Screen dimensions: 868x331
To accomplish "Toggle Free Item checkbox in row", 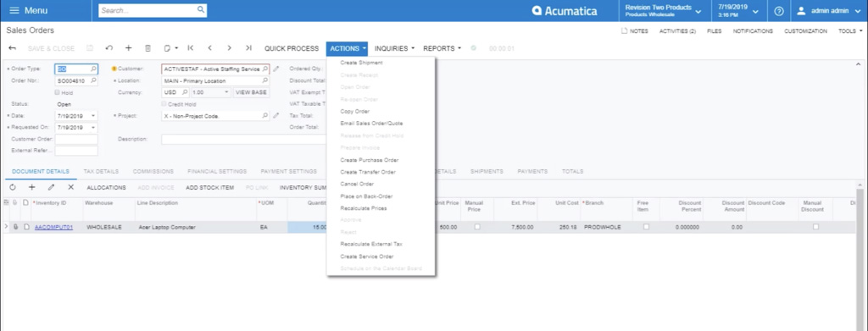I will [x=646, y=227].
